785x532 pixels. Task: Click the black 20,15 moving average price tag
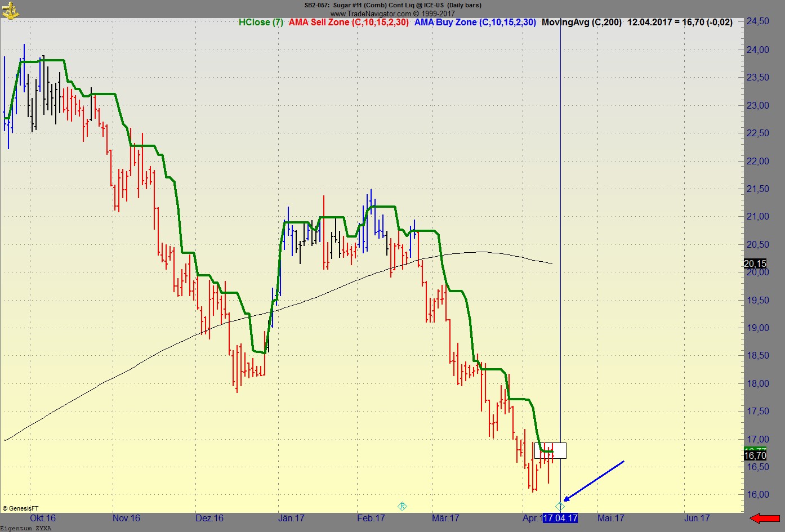click(755, 263)
